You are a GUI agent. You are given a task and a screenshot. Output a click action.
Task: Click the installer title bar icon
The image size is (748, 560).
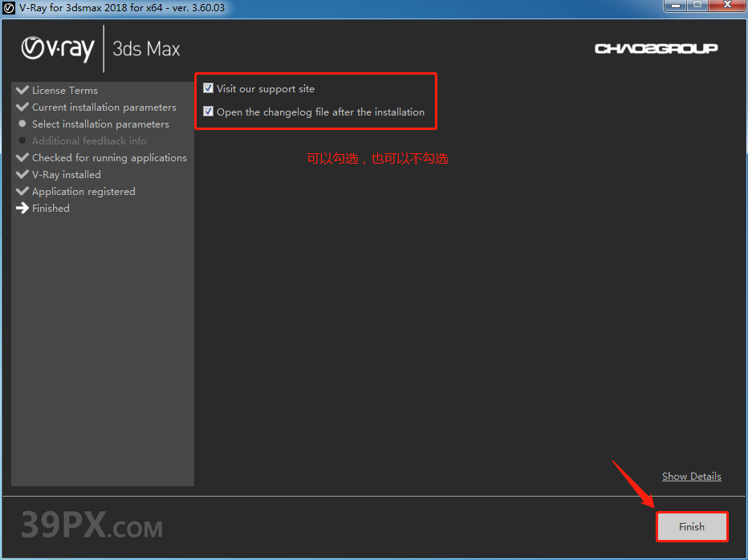[10, 8]
